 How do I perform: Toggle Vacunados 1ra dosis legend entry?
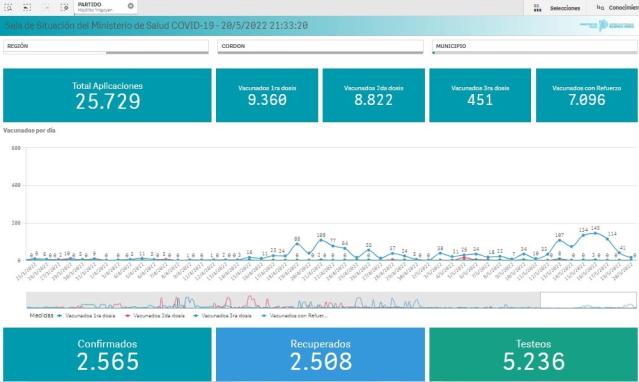coord(86,316)
